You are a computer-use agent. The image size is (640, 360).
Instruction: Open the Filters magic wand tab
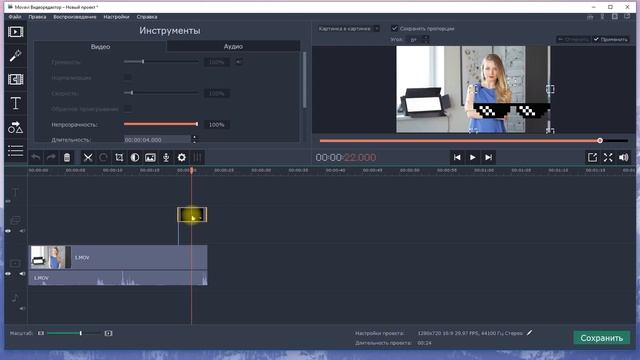[x=16, y=56]
